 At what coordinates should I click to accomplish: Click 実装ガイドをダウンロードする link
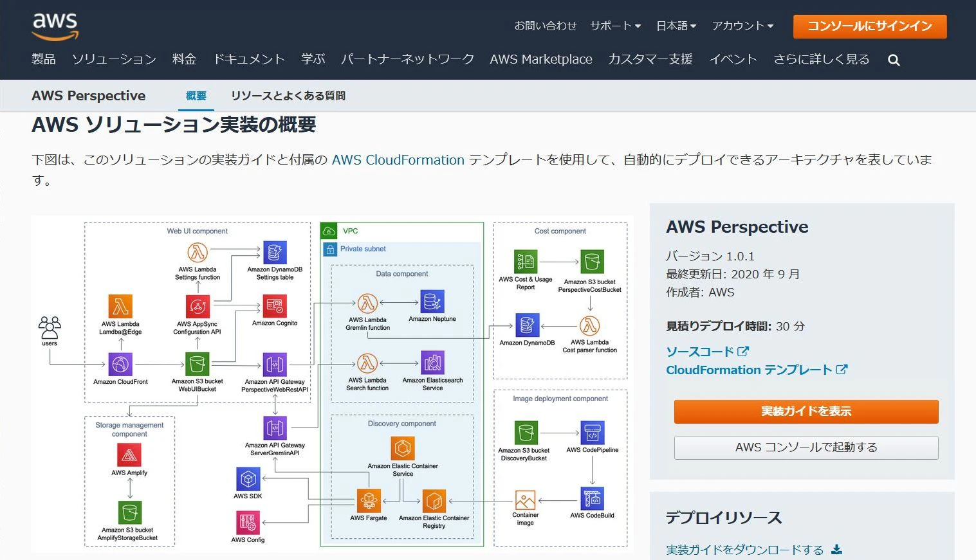tap(745, 550)
